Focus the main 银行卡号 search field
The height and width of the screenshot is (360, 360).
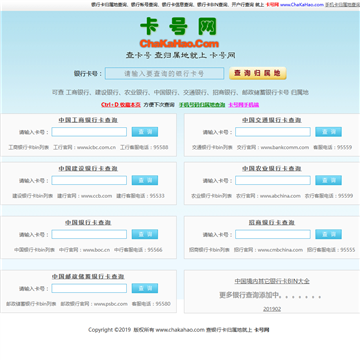tap(165, 74)
